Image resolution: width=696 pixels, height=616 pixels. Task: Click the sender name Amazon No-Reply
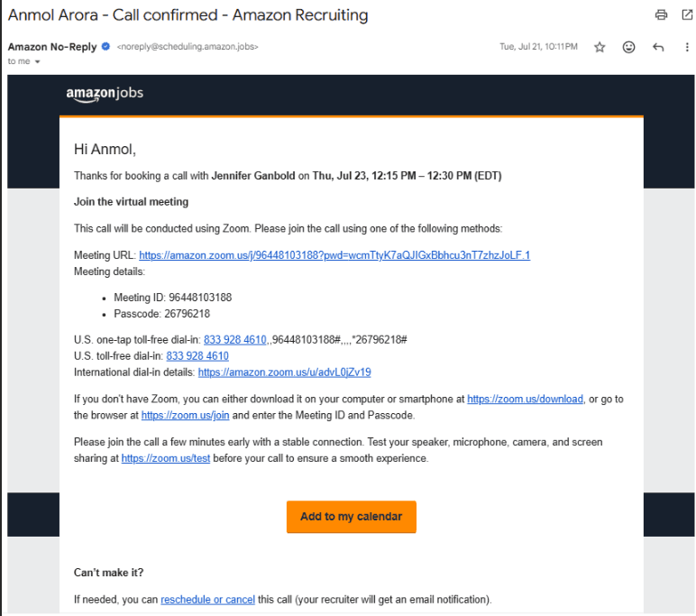[x=52, y=47]
